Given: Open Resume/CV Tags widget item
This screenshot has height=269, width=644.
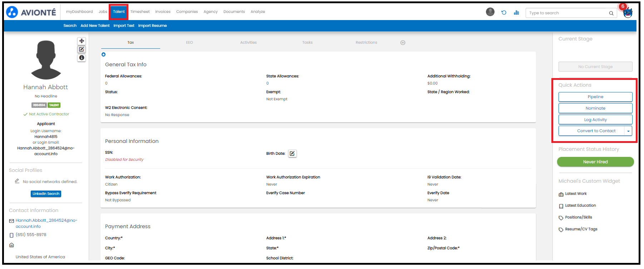Looking at the screenshot, I should click(581, 229).
